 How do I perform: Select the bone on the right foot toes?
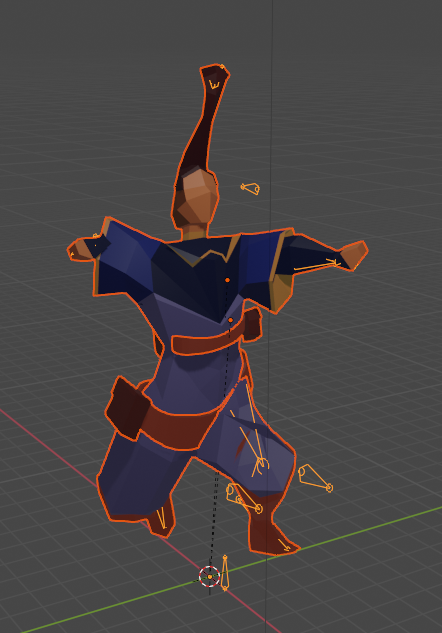pyautogui.click(x=284, y=545)
